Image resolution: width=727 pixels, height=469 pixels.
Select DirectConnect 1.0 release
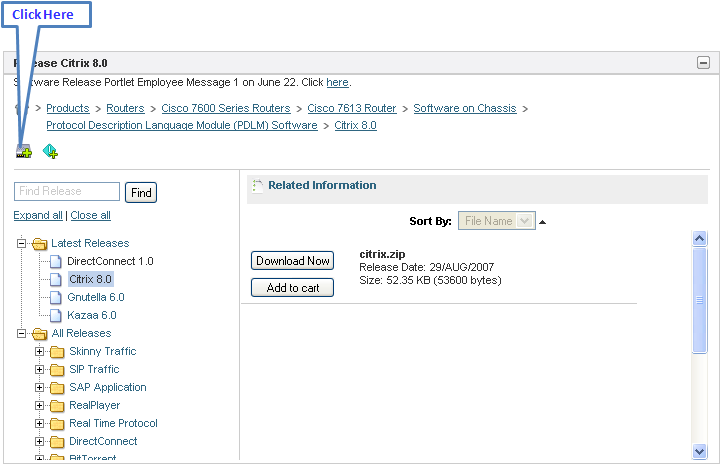click(110, 261)
